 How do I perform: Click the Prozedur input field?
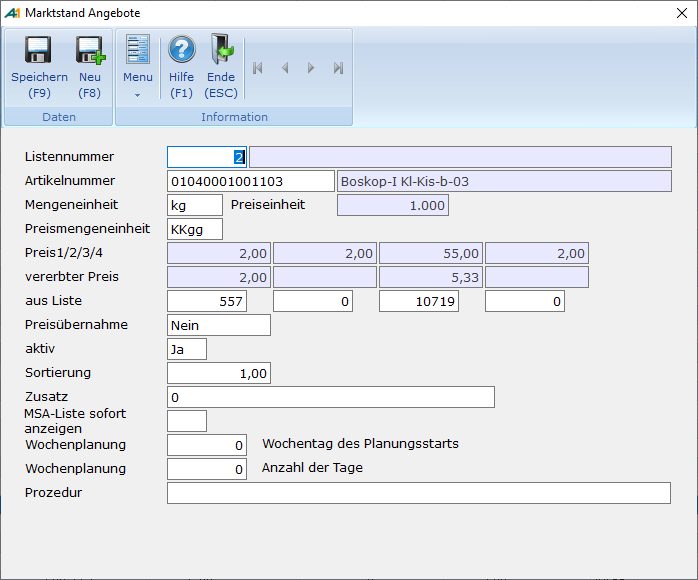[419, 494]
